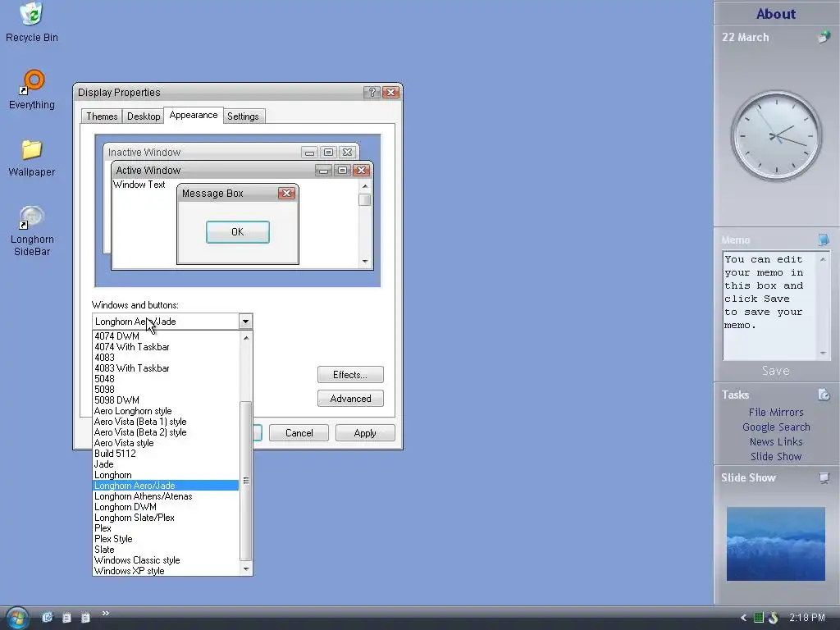Pick the Jade style entry

[x=166, y=464]
